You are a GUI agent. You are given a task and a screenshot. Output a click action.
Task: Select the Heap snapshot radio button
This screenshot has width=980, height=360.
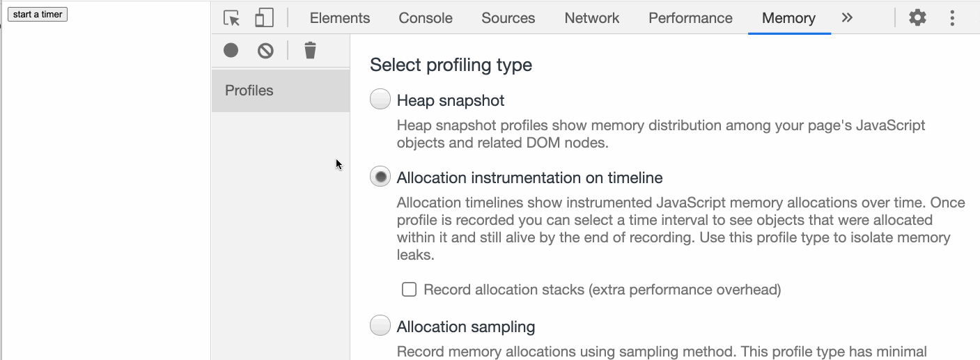click(x=380, y=100)
